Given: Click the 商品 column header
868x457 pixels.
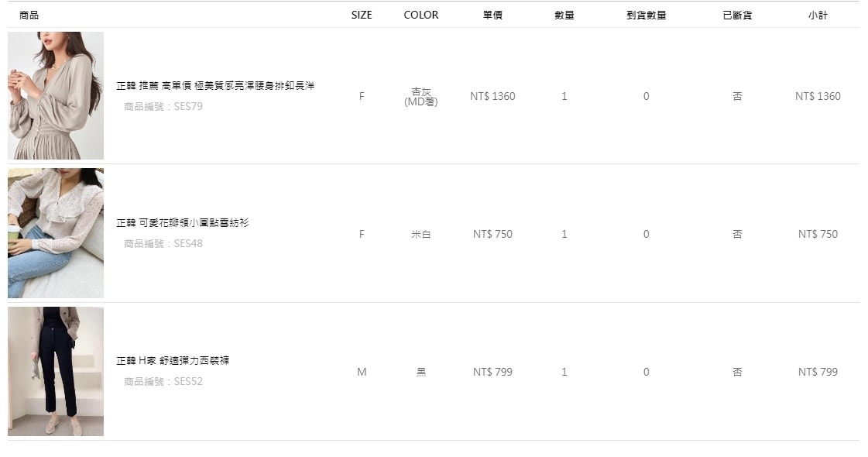Looking at the screenshot, I should (x=29, y=15).
